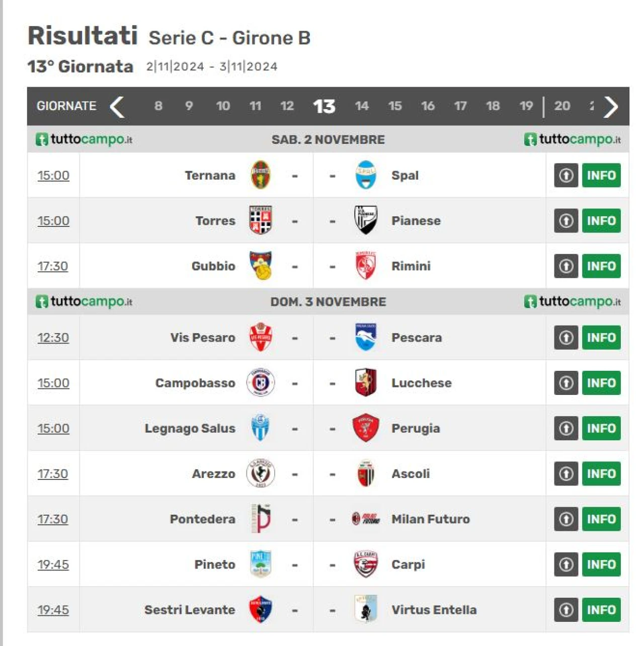Go to previous giornate with the left chevron
The image size is (644, 646).
tap(117, 106)
